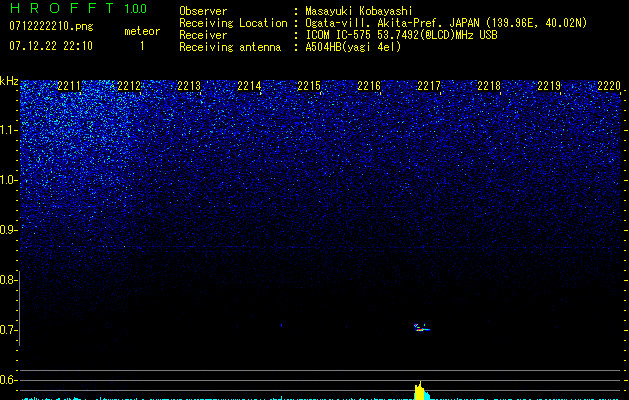Viewport: 629px width, 400px height.
Task: Click time marker 2212
Action: [x=129, y=86]
